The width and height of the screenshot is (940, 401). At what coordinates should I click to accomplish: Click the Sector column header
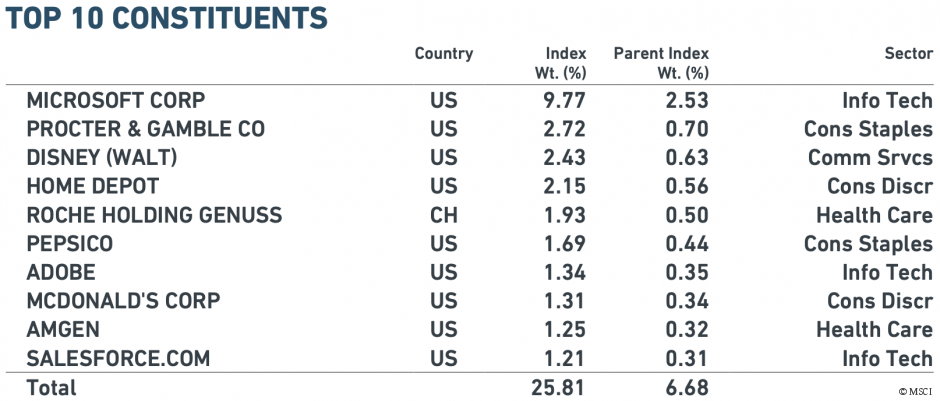pos(908,54)
